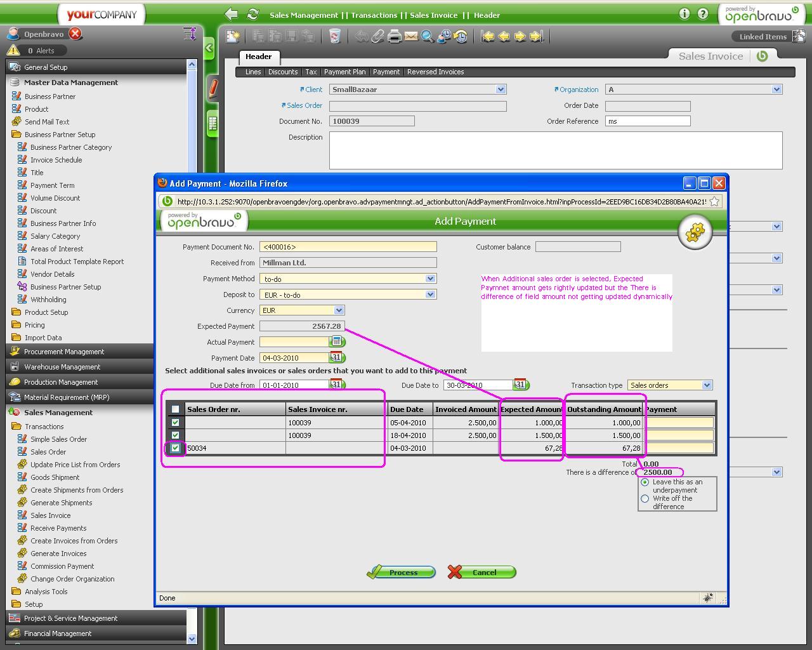The height and width of the screenshot is (650, 812).
Task: Toggle the select-all checkbox in table header
Action: [x=176, y=409]
